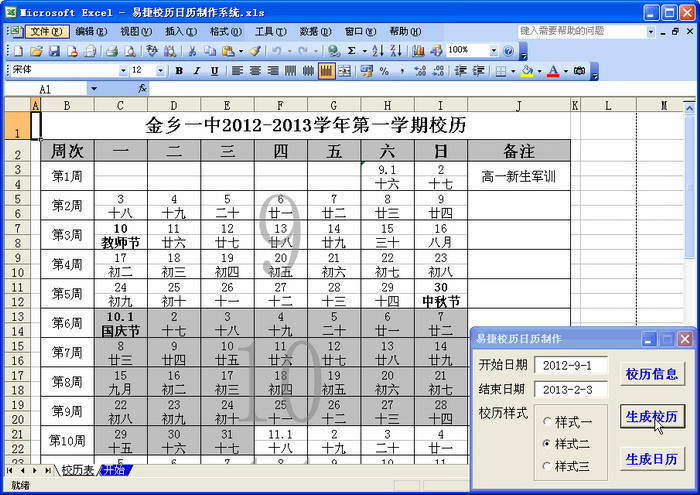
Task: Open the font size dropdown
Action: coord(160,71)
